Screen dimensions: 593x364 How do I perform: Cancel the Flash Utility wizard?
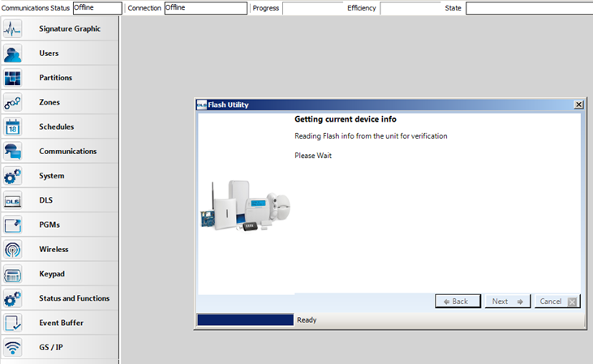click(x=558, y=302)
